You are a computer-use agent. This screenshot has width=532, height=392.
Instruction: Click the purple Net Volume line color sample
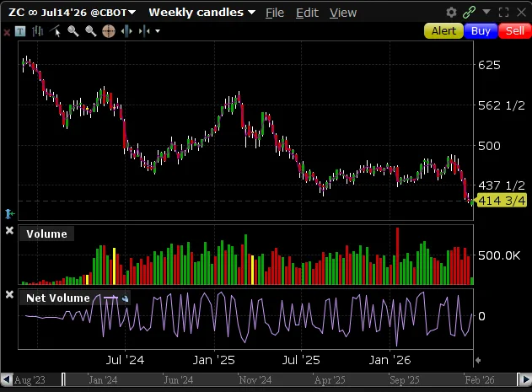click(x=110, y=298)
